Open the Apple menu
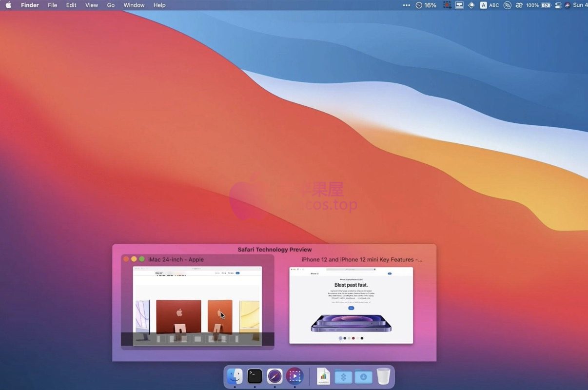 8,5
